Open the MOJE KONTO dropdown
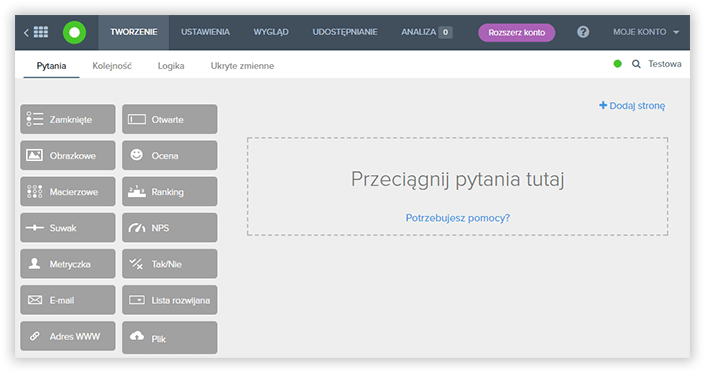Image resolution: width=705 pixels, height=373 pixels. 646,32
